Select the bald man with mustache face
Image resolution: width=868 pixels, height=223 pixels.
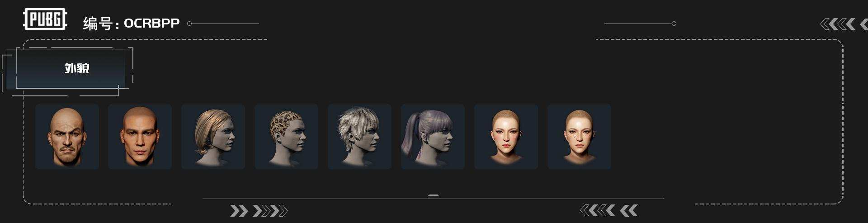67,137
